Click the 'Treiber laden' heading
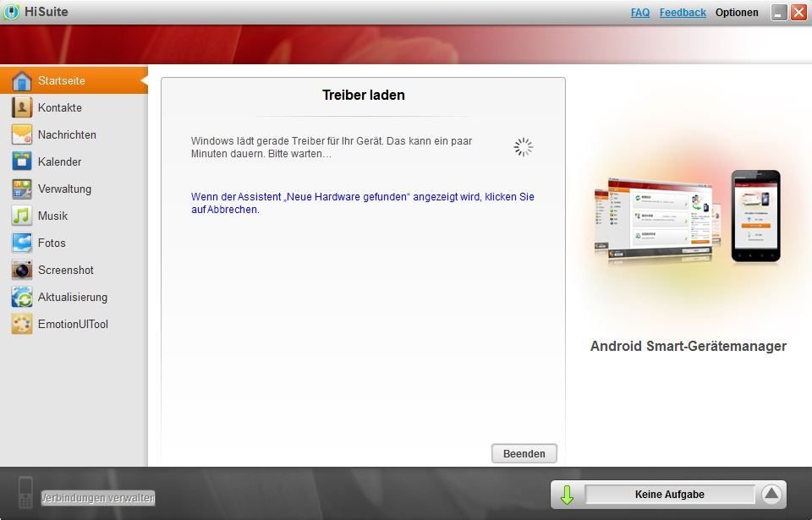Viewport: 812px width, 520px height. click(x=364, y=95)
